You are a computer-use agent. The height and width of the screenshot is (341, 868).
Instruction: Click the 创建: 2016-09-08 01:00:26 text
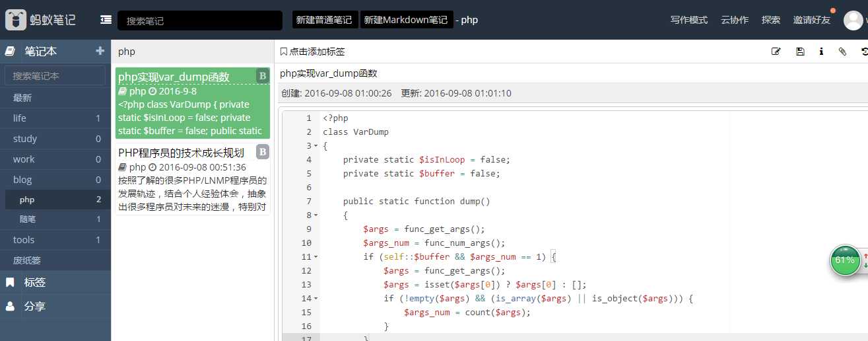337,93
